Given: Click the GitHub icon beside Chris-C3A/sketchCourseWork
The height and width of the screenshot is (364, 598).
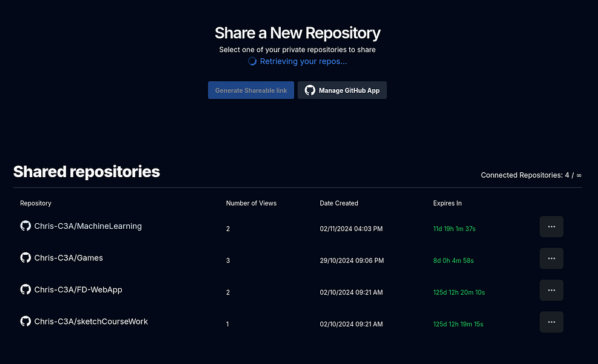Looking at the screenshot, I should (x=25, y=321).
